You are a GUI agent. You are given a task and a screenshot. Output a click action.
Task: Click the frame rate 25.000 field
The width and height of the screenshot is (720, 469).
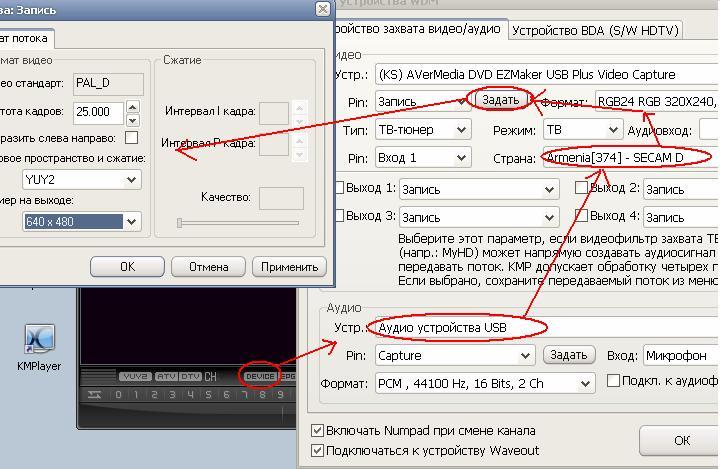pyautogui.click(x=99, y=112)
